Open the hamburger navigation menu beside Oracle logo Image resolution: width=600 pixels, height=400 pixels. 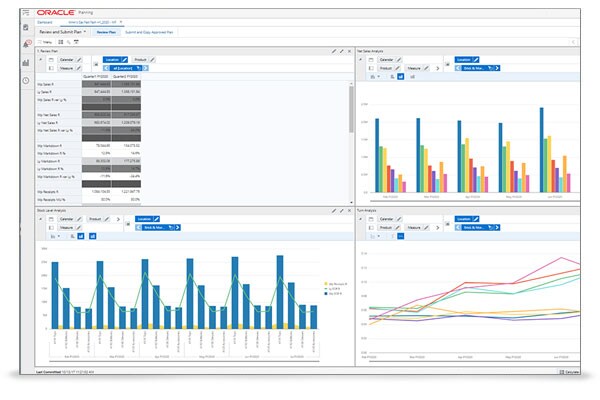pos(26,13)
